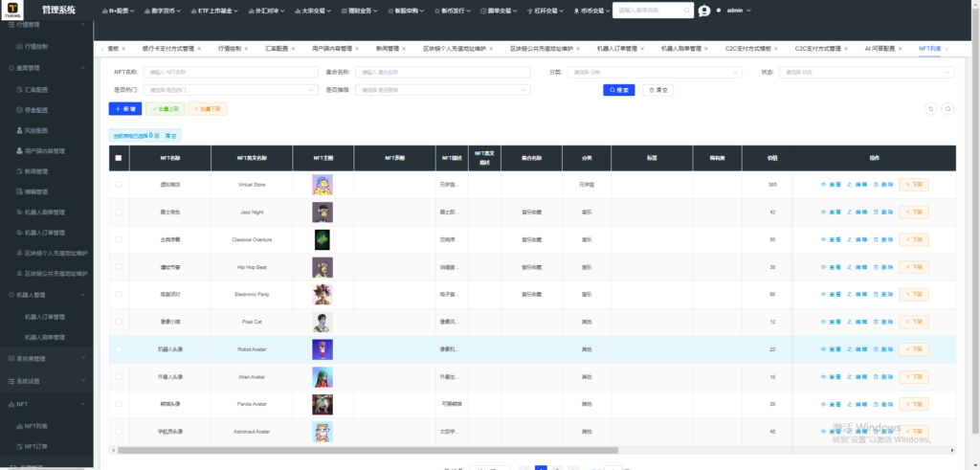Delete the Panda Avatar row
980x470 pixels.
(x=883, y=404)
